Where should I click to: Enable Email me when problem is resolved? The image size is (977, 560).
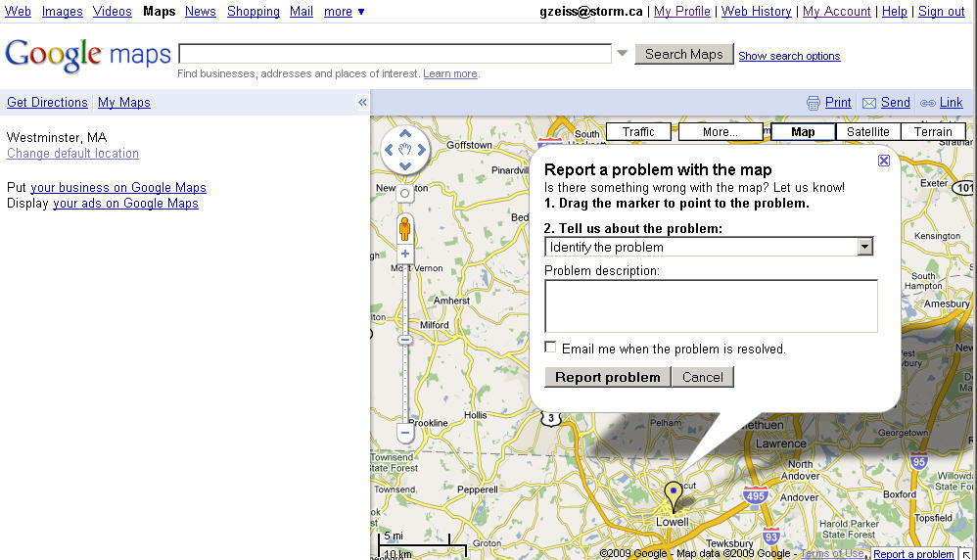point(551,348)
